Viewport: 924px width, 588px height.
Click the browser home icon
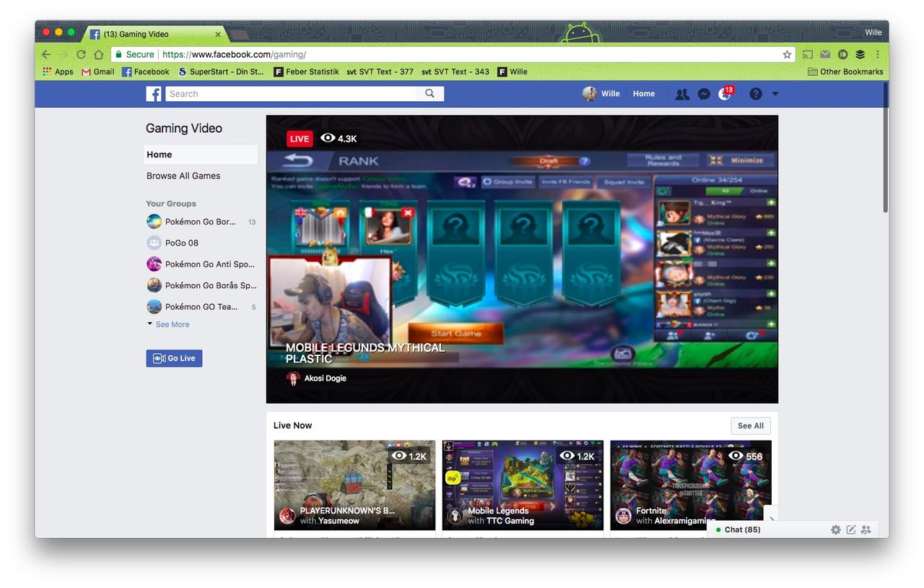[99, 54]
